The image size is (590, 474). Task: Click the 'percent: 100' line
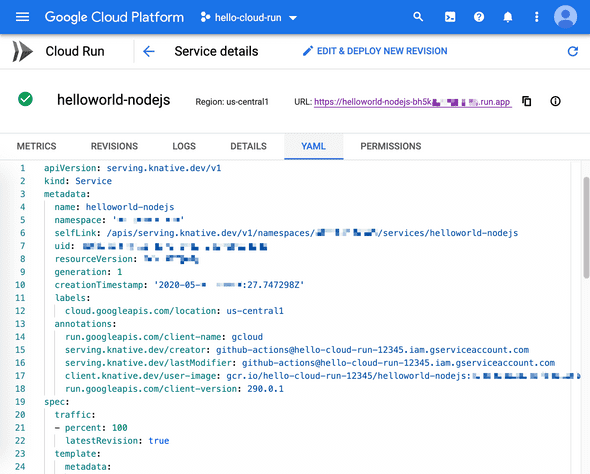click(91, 428)
